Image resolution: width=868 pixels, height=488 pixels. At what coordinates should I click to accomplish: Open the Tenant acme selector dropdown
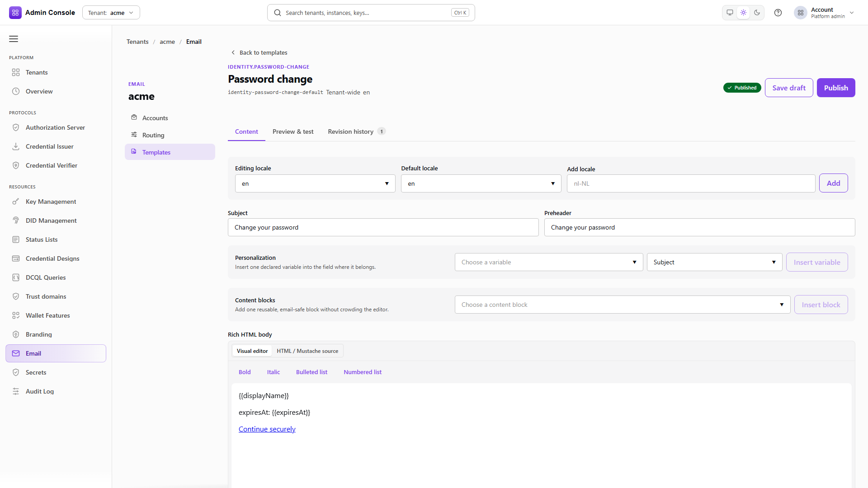pyautogui.click(x=111, y=13)
